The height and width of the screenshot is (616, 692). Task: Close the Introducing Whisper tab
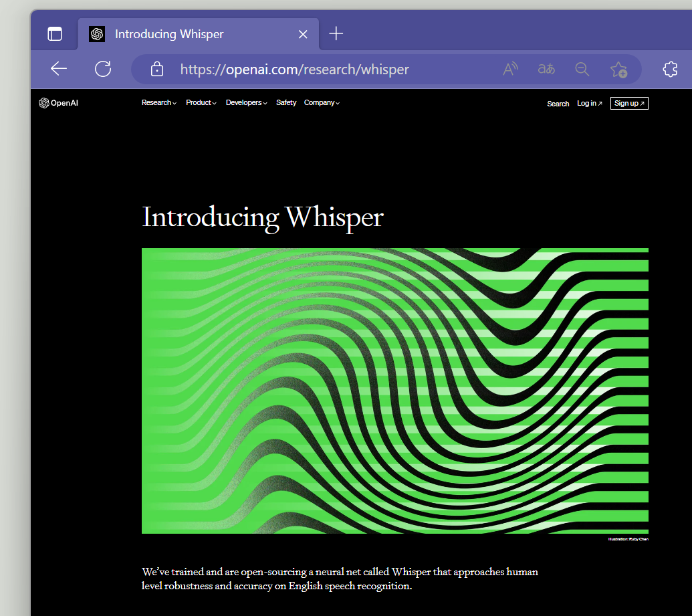pyautogui.click(x=303, y=34)
